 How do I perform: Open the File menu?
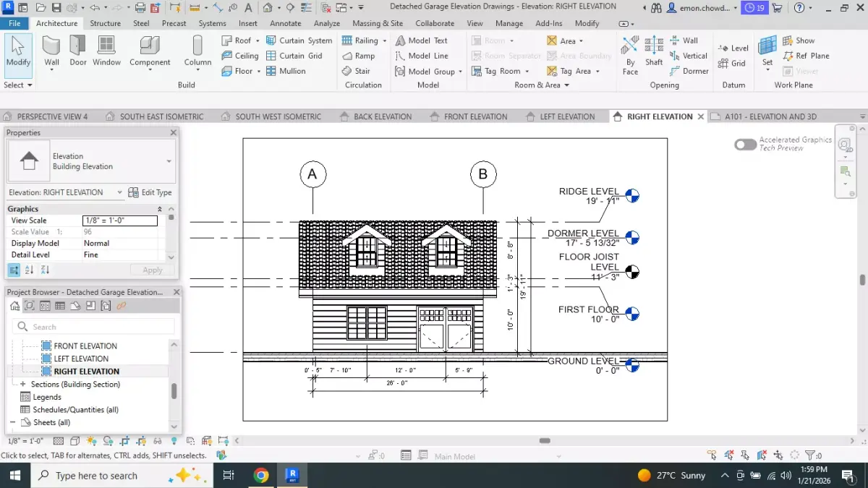(14, 23)
